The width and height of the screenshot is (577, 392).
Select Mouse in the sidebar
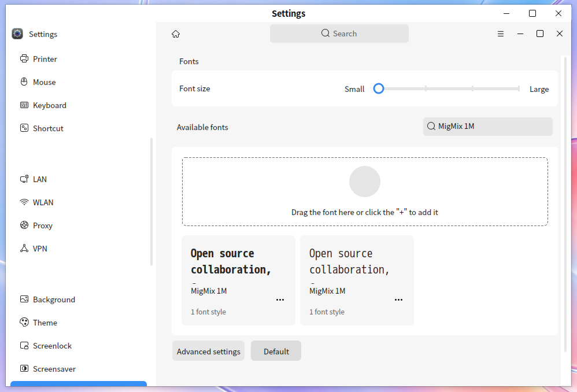point(79,82)
